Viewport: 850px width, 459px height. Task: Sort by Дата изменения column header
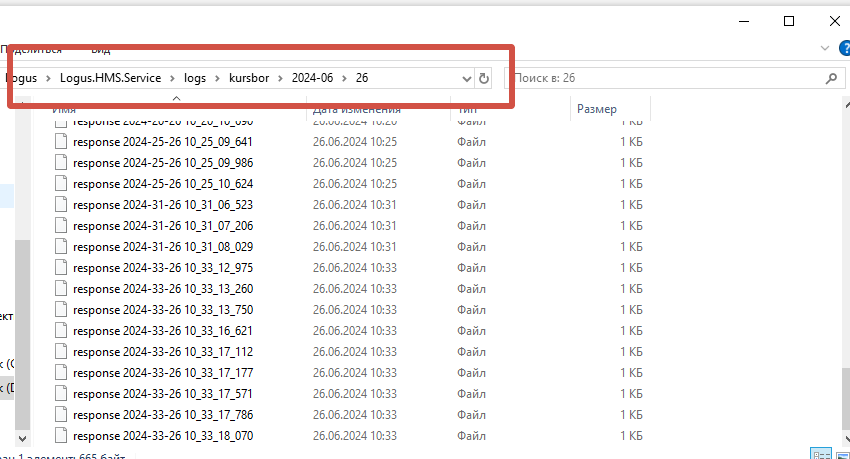click(355, 109)
